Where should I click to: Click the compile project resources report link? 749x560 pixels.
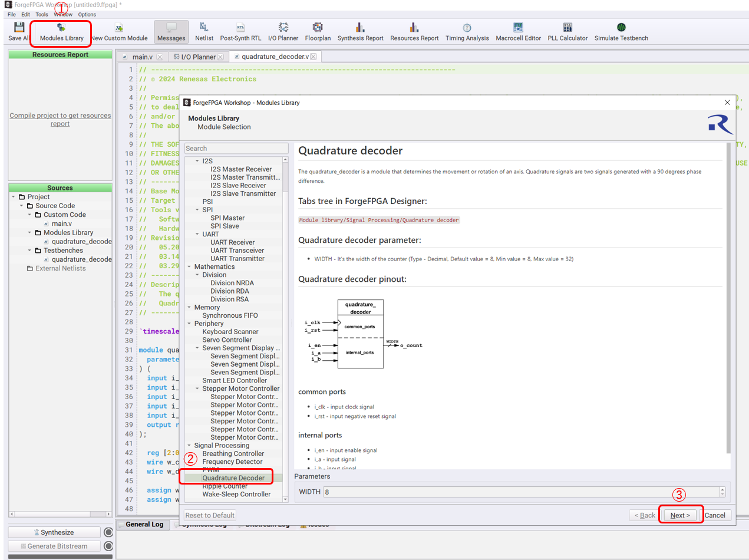tap(60, 120)
